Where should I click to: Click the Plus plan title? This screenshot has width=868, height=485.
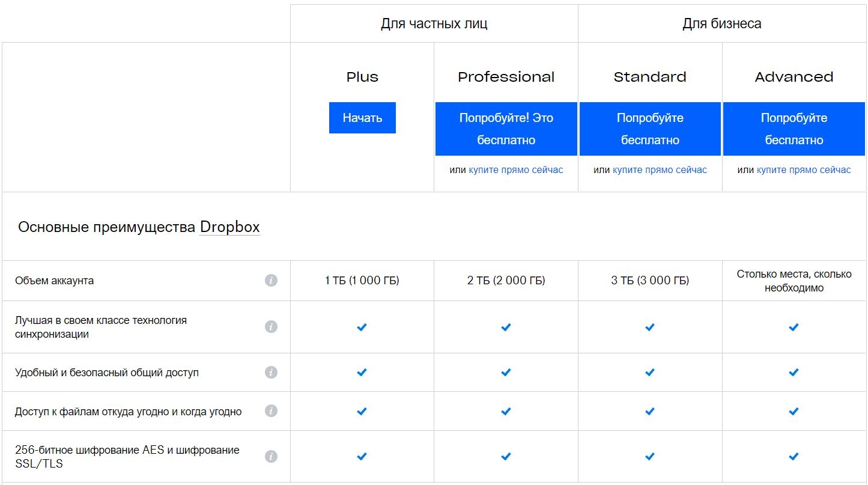coord(362,77)
